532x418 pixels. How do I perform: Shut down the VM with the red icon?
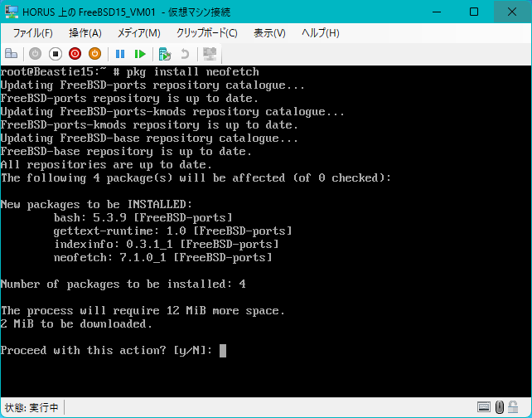click(75, 54)
